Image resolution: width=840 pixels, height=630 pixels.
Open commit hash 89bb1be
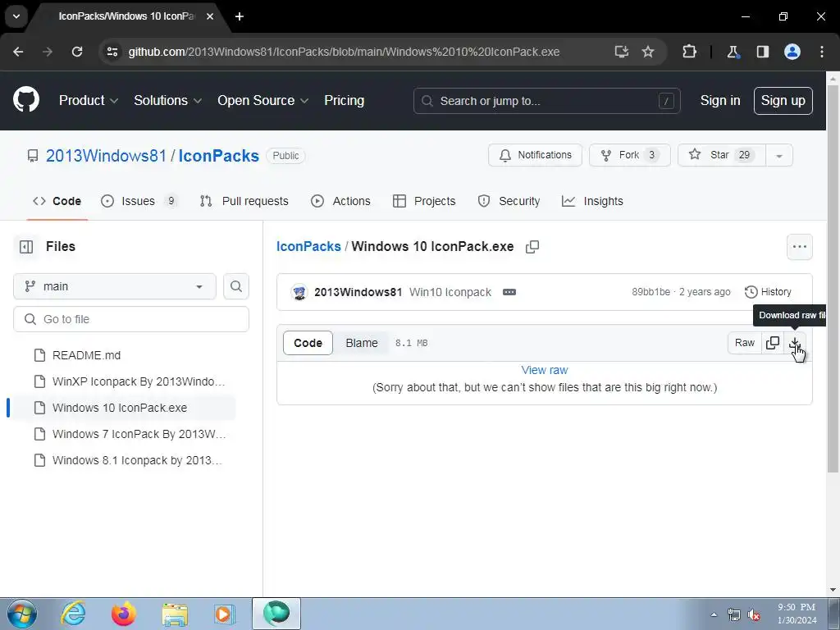[651, 292]
